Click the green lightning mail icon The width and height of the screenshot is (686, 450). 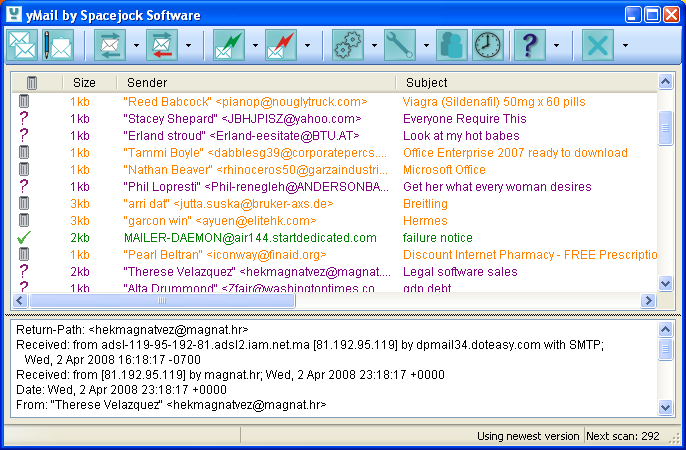pyautogui.click(x=229, y=45)
